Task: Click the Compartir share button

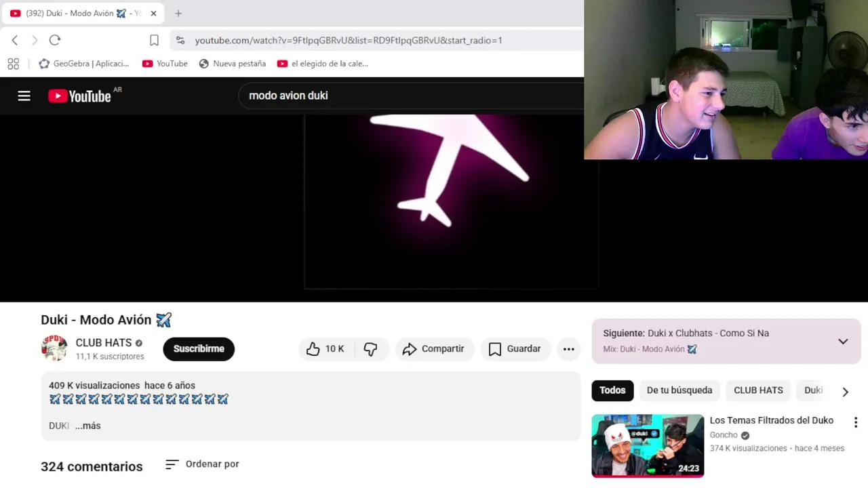Action: (x=433, y=348)
